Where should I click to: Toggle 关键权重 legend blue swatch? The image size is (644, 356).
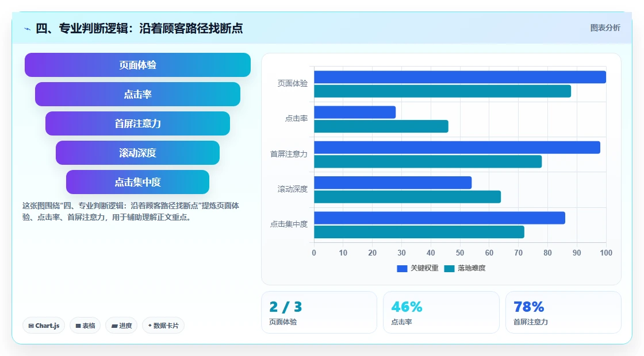pyautogui.click(x=402, y=268)
